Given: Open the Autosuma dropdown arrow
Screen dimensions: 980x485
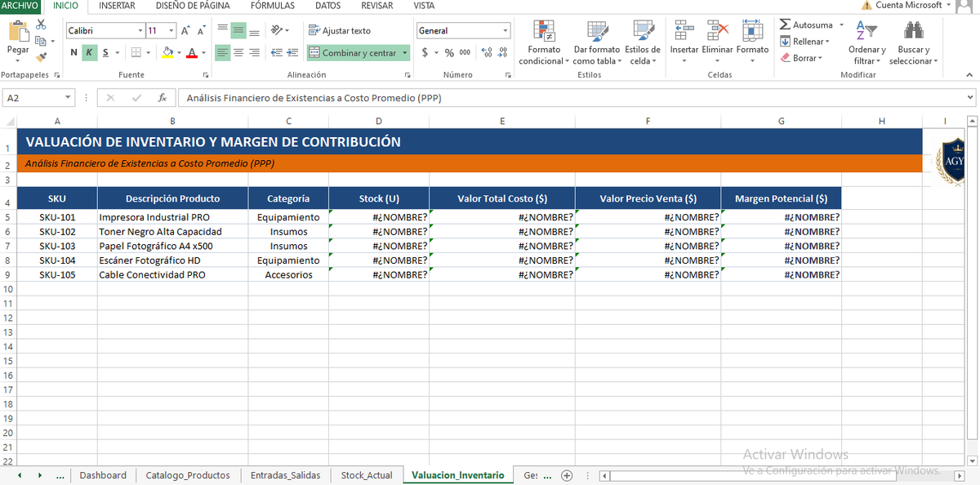Looking at the screenshot, I should click(842, 25).
